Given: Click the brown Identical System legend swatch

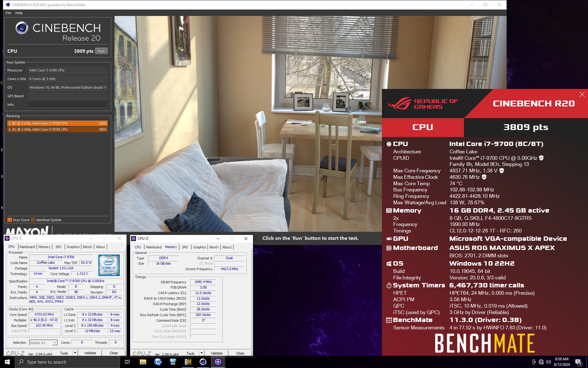Looking at the screenshot, I should pos(33,220).
